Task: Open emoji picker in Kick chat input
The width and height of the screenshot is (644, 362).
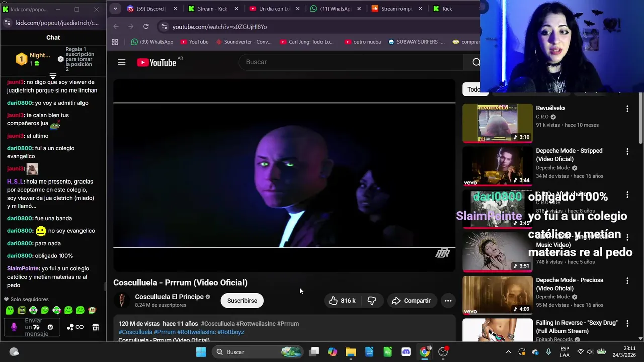Action: 50,327
